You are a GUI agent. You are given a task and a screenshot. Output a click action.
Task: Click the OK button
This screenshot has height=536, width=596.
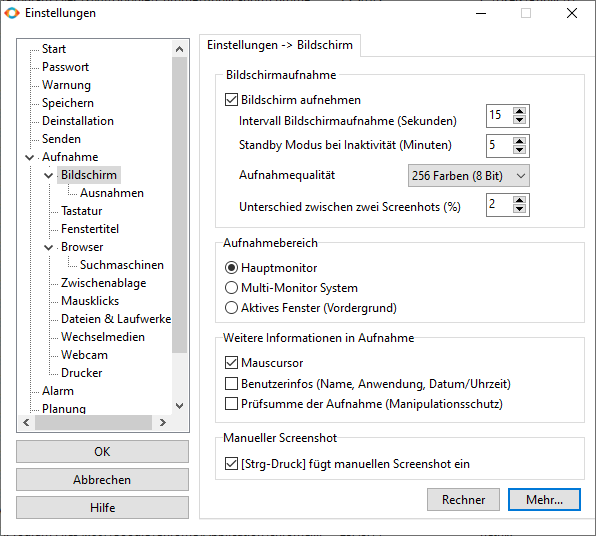point(102,452)
